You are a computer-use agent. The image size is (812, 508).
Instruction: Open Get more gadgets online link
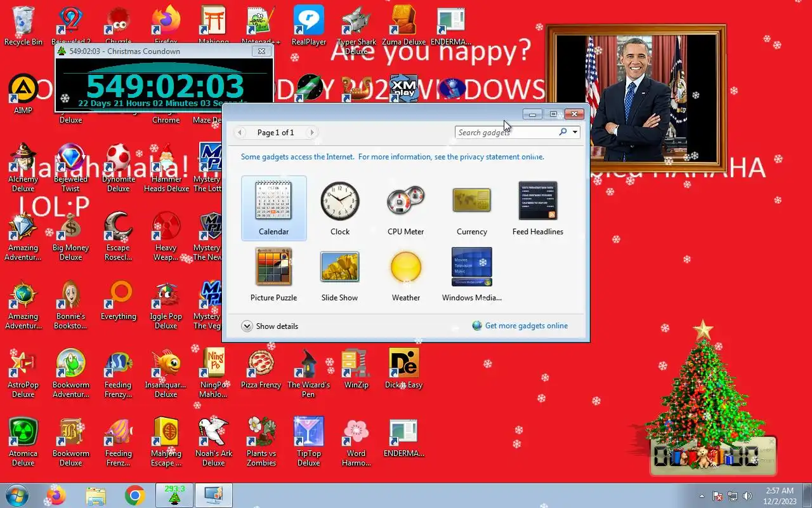[x=520, y=326]
